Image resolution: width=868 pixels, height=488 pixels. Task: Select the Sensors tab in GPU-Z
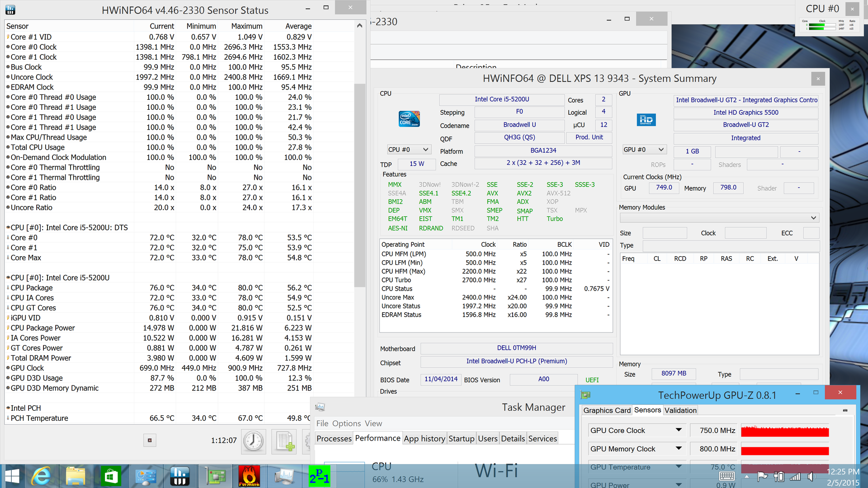tap(647, 410)
